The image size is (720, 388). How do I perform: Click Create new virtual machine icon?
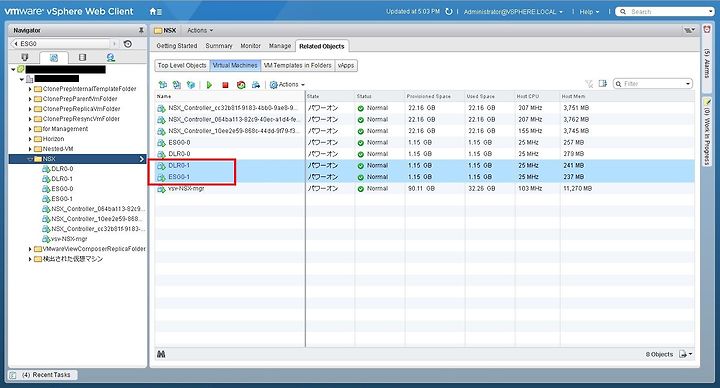163,85
